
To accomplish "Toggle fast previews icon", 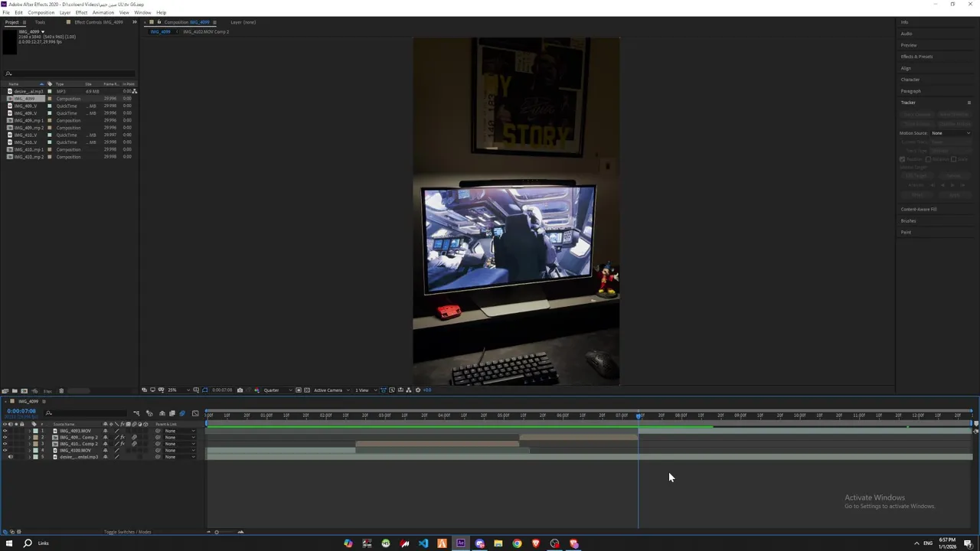I will pos(392,390).
